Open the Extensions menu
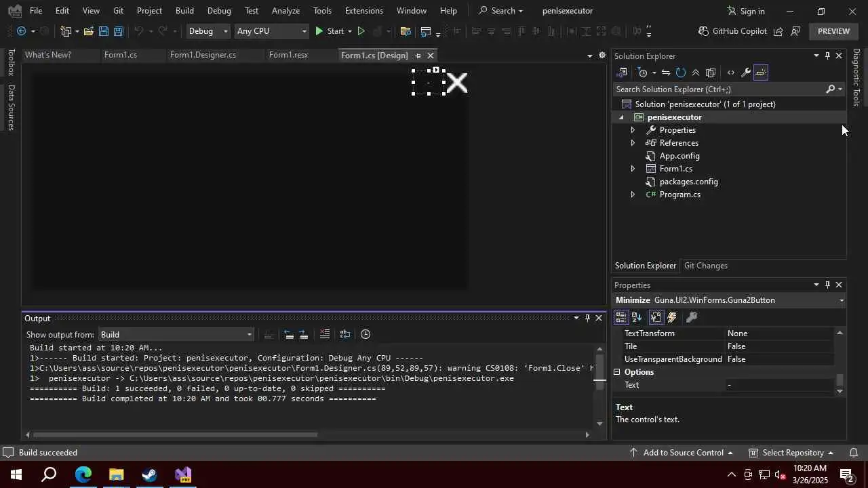The height and width of the screenshot is (488, 868). tap(363, 11)
